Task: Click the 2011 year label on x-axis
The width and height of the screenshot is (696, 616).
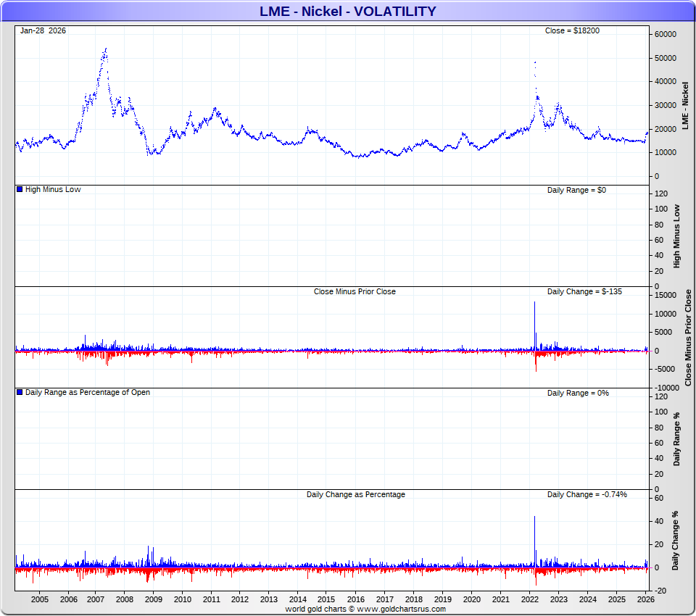Action: point(212,599)
